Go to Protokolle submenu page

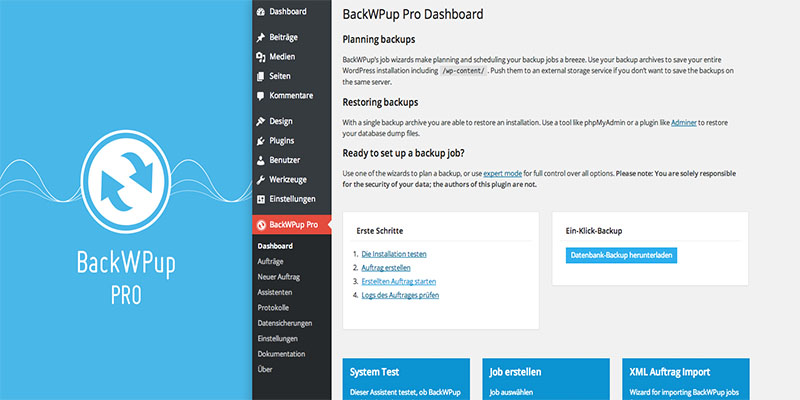[x=273, y=308]
